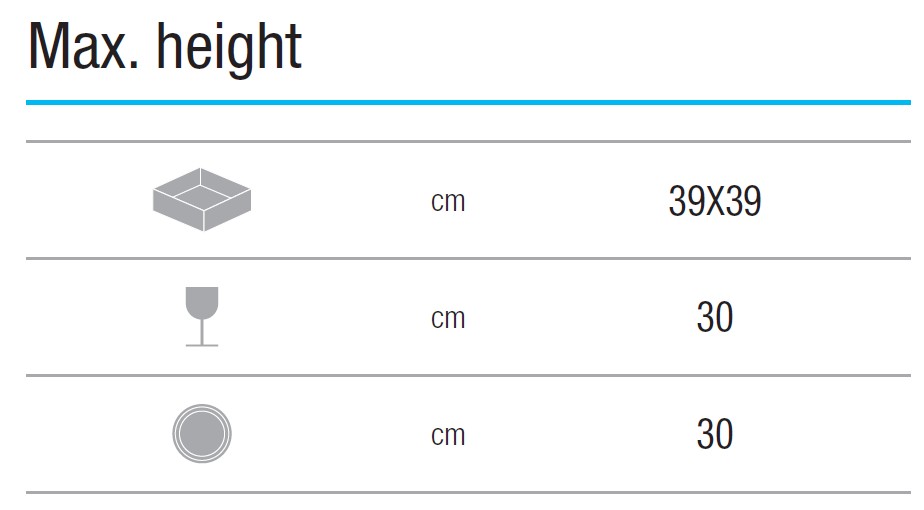Click the bottom divider below the plate row
Image resolution: width=924 pixels, height=510 pixels.
coord(468,492)
